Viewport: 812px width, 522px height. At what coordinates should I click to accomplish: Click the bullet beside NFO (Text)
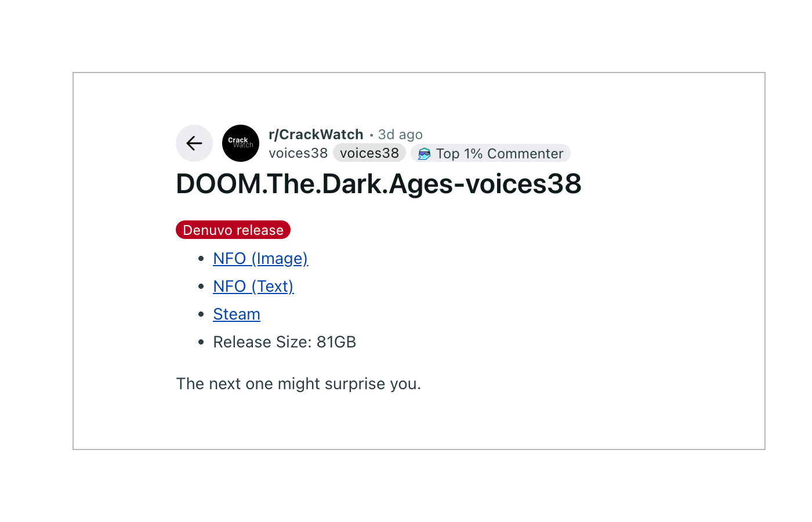pyautogui.click(x=201, y=287)
